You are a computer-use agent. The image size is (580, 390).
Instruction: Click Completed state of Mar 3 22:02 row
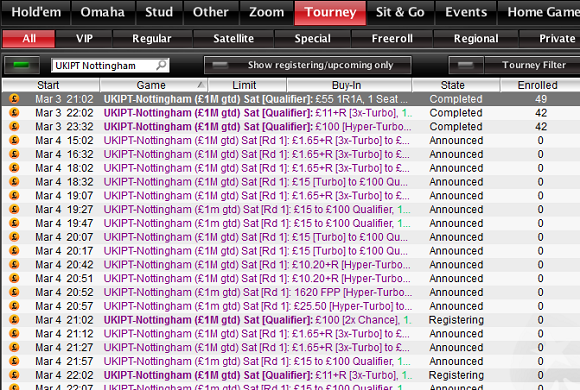[456, 113]
